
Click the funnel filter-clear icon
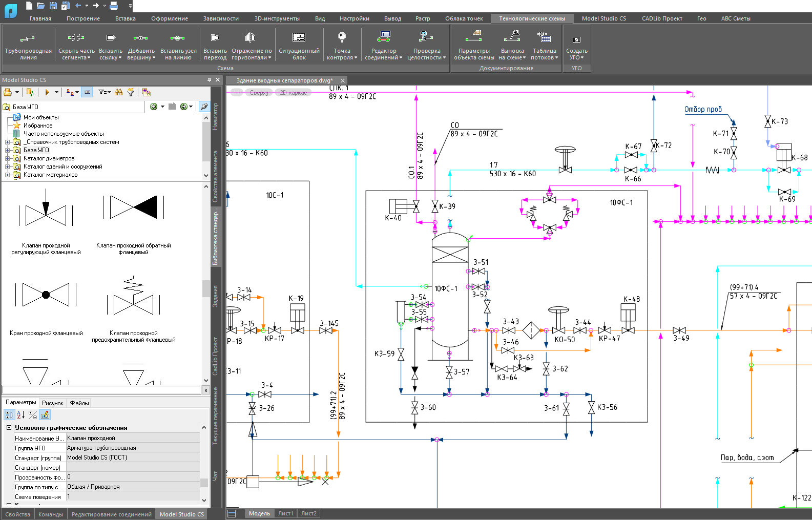(131, 92)
